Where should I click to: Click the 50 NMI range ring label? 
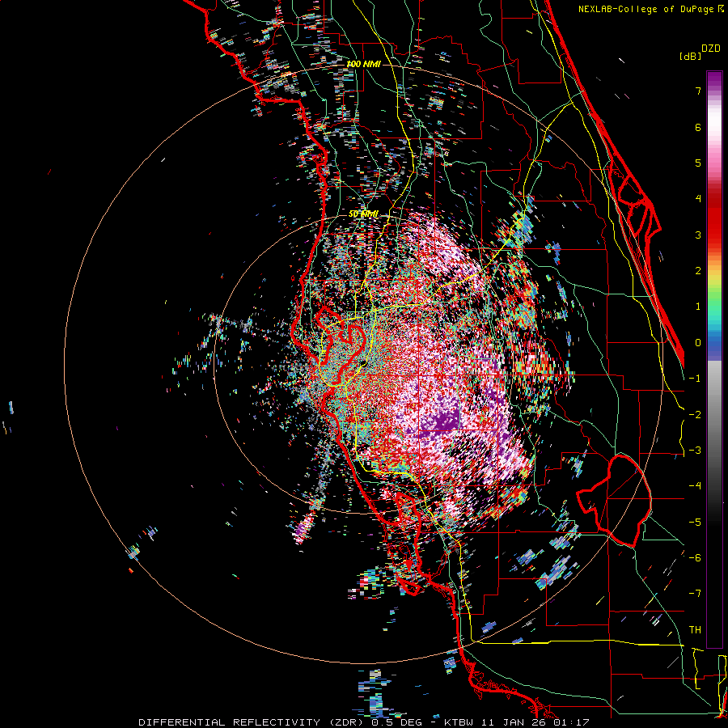click(x=363, y=214)
